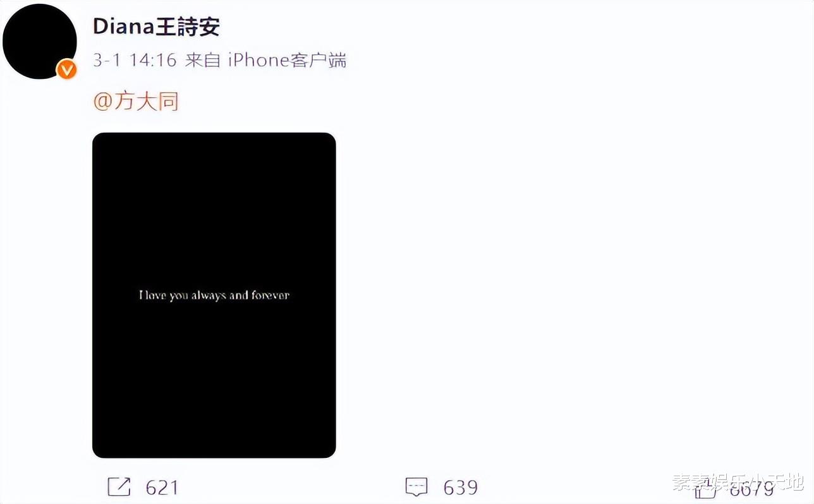Click the word Diana in username
Image resolution: width=814 pixels, height=504 pixels.
[124, 27]
